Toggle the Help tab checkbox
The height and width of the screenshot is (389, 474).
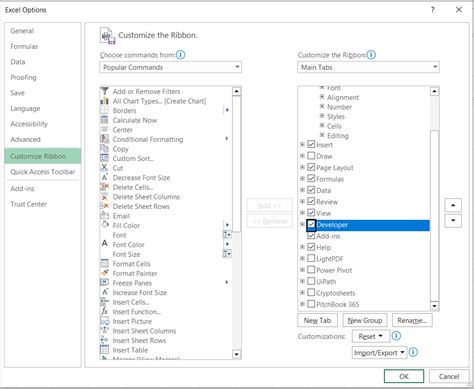pyautogui.click(x=311, y=247)
